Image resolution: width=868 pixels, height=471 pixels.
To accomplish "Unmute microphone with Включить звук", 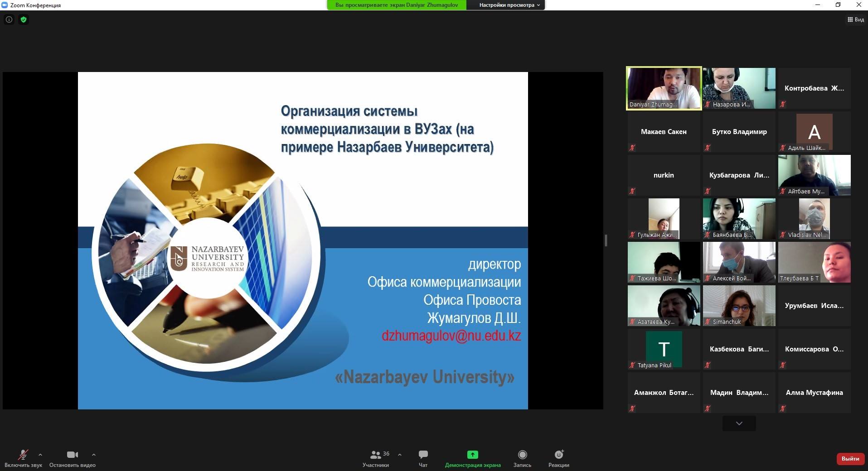I will 23,458.
